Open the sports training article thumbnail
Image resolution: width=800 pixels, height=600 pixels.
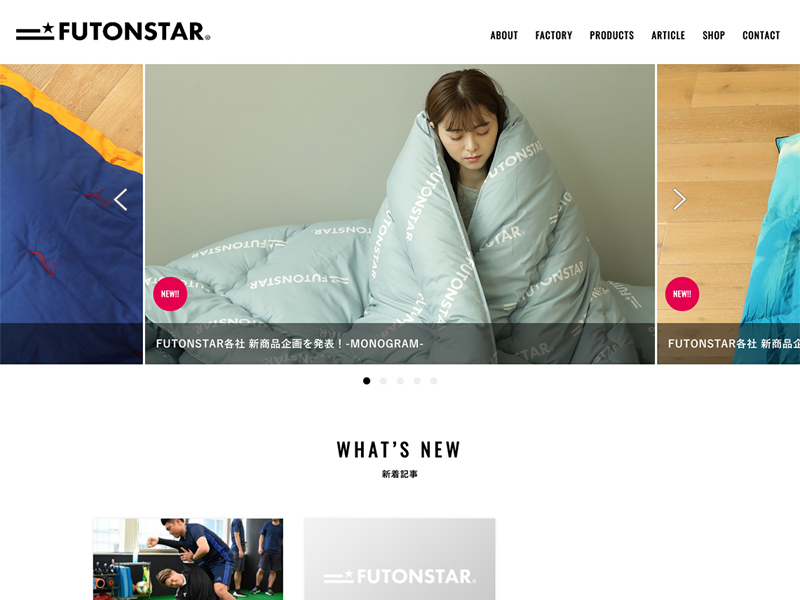coord(188,559)
